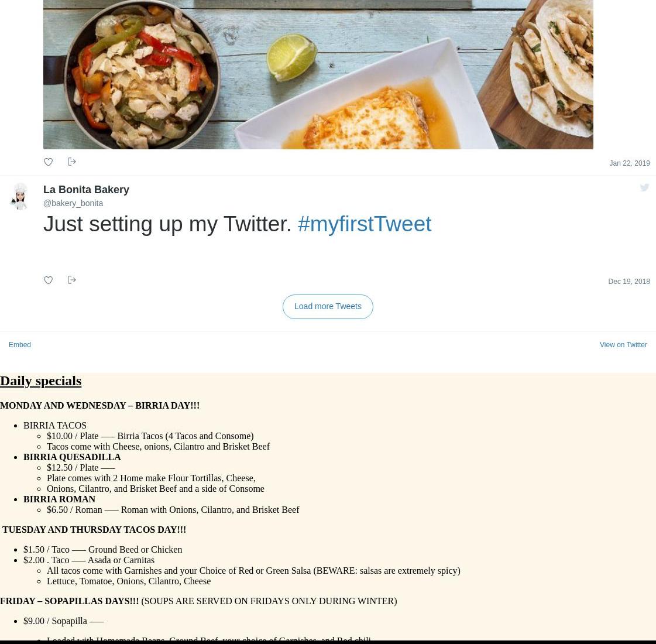Click the Jan 22, 2019 timestamp
The width and height of the screenshot is (656, 644).
[x=629, y=163]
